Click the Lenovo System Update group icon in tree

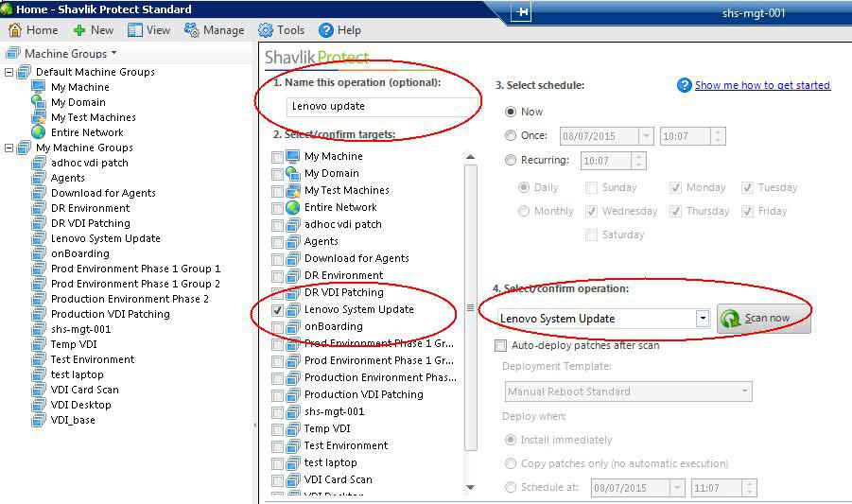click(39, 238)
